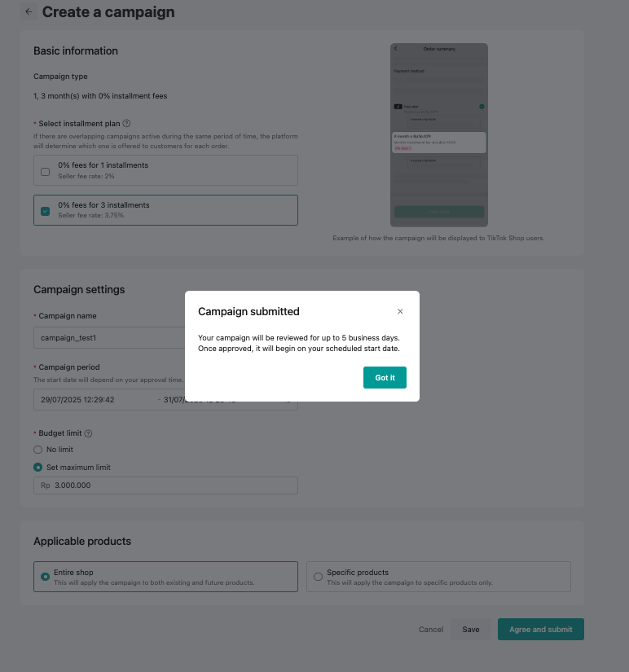Screen dimensions: 629x672
Task: Click the Budget limit help icon
Action: point(88,433)
